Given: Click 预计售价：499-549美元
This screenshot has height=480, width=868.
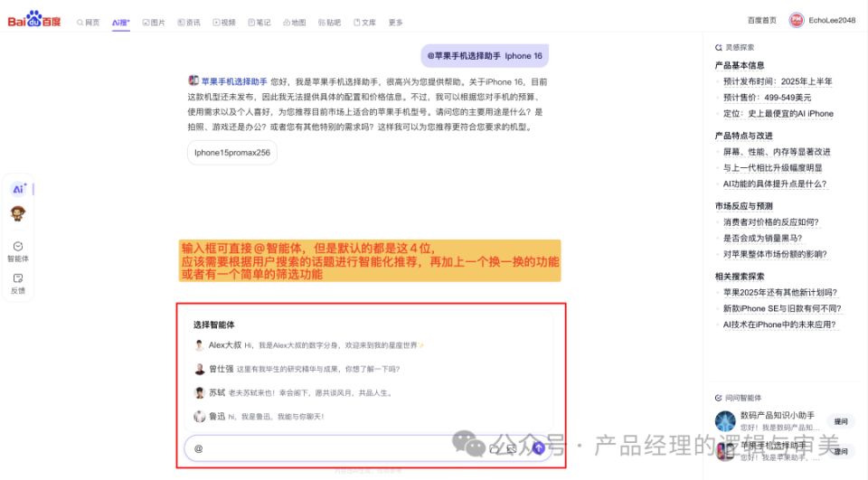Looking at the screenshot, I should pyautogui.click(x=767, y=98).
